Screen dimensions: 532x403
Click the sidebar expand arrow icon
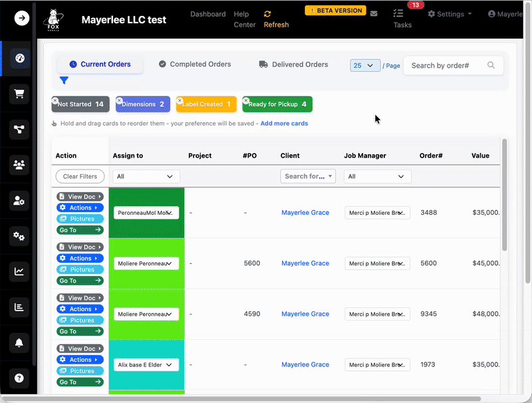(x=21, y=19)
